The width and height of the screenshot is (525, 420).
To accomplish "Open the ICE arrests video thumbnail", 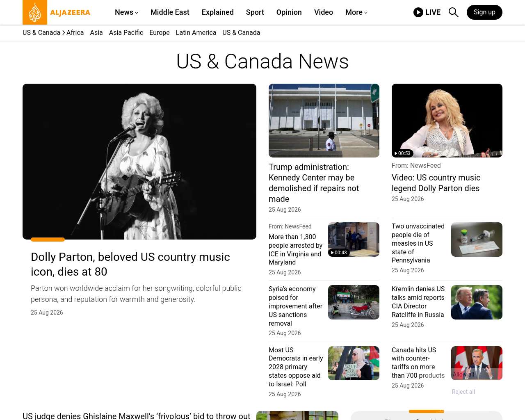I will pos(354,240).
